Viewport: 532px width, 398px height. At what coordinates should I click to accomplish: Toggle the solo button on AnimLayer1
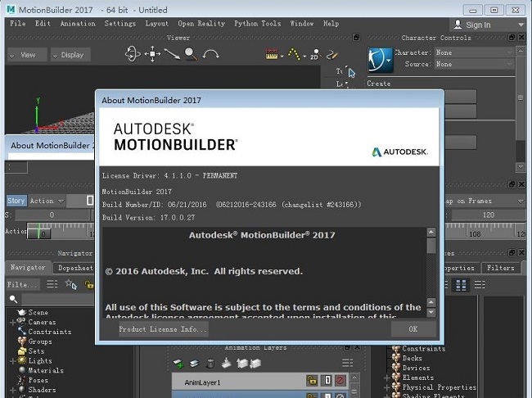(327, 380)
